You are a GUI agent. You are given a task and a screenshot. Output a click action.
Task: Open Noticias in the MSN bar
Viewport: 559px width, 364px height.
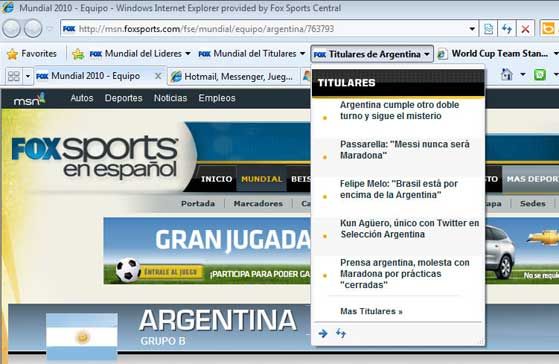coord(170,98)
